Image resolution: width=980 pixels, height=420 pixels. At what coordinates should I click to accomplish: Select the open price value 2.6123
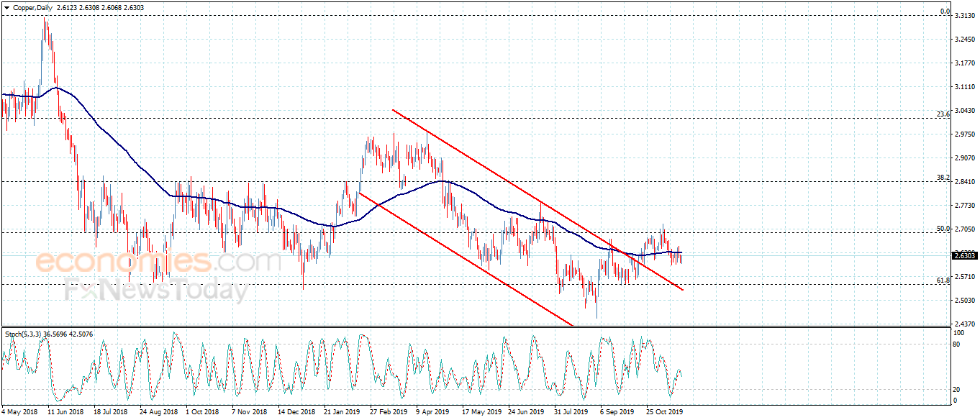[68, 6]
